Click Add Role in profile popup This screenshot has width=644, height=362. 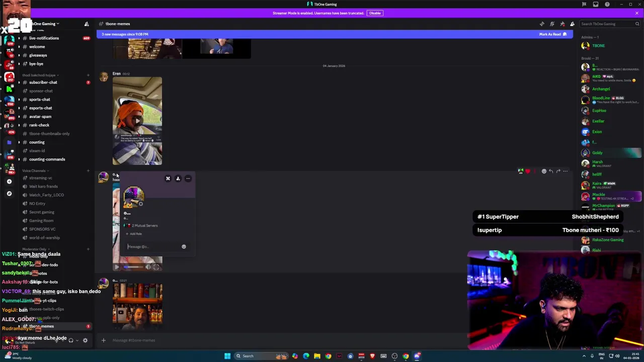click(x=134, y=234)
